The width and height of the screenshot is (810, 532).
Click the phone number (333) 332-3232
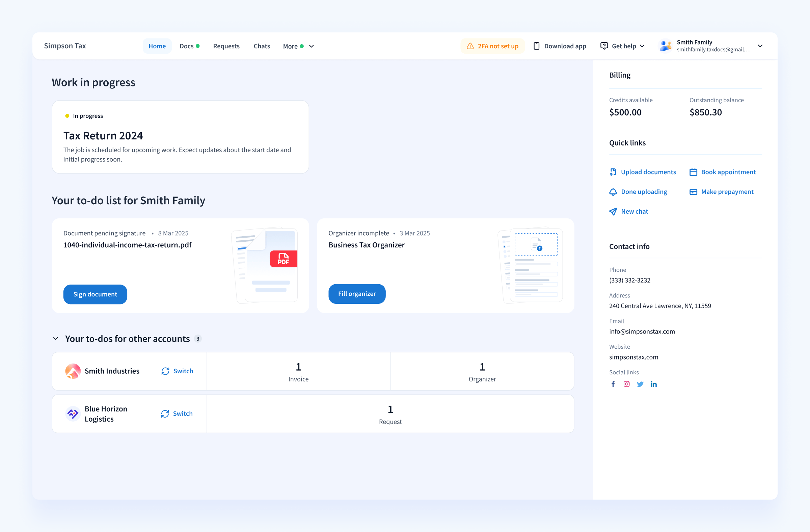tap(630, 281)
